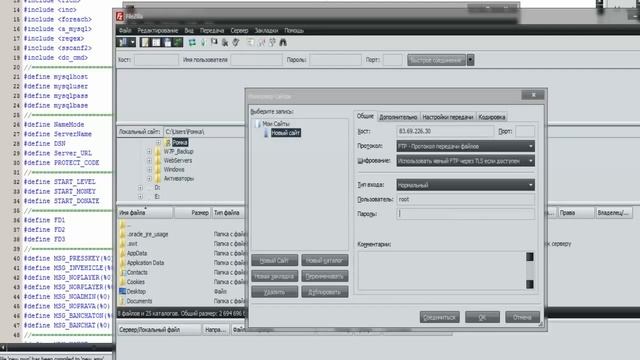Click the refresh file lists icon
This screenshot has width=640, height=360.
click(192, 42)
